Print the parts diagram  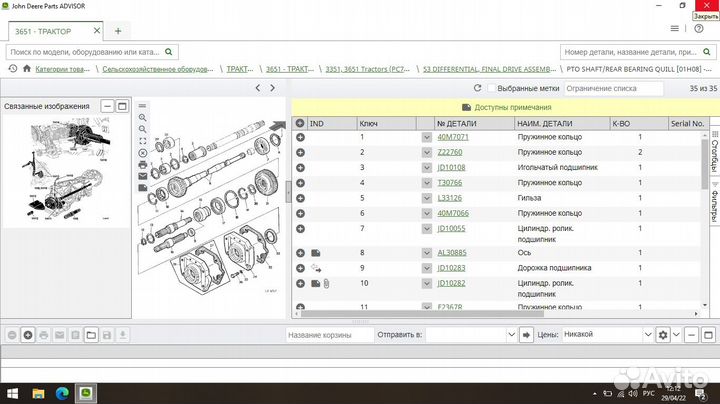coord(143,164)
